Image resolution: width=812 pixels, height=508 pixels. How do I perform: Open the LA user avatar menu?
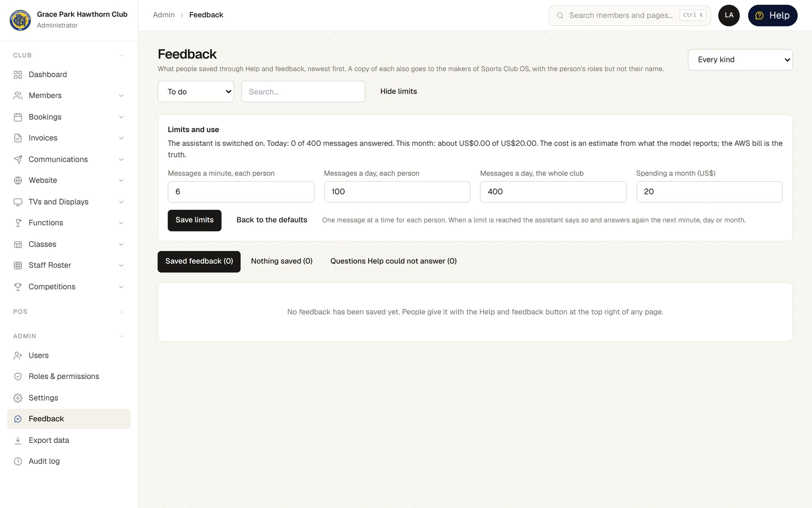729,15
